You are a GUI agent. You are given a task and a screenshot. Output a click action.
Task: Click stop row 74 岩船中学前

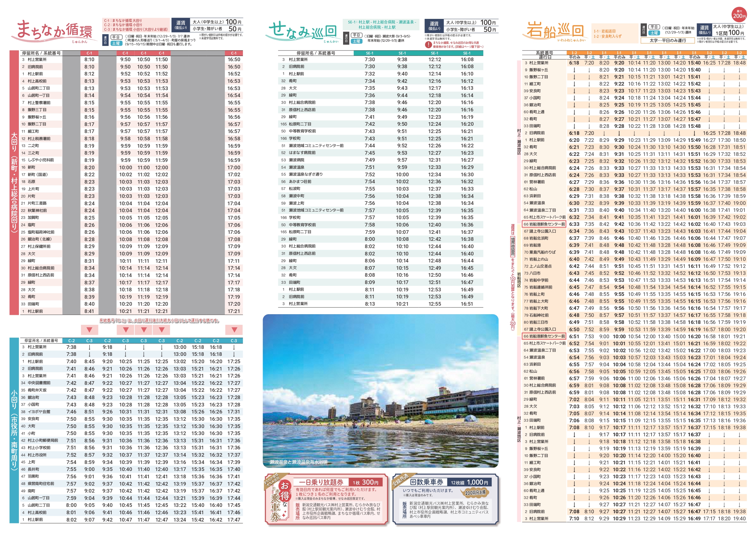click(634, 280)
